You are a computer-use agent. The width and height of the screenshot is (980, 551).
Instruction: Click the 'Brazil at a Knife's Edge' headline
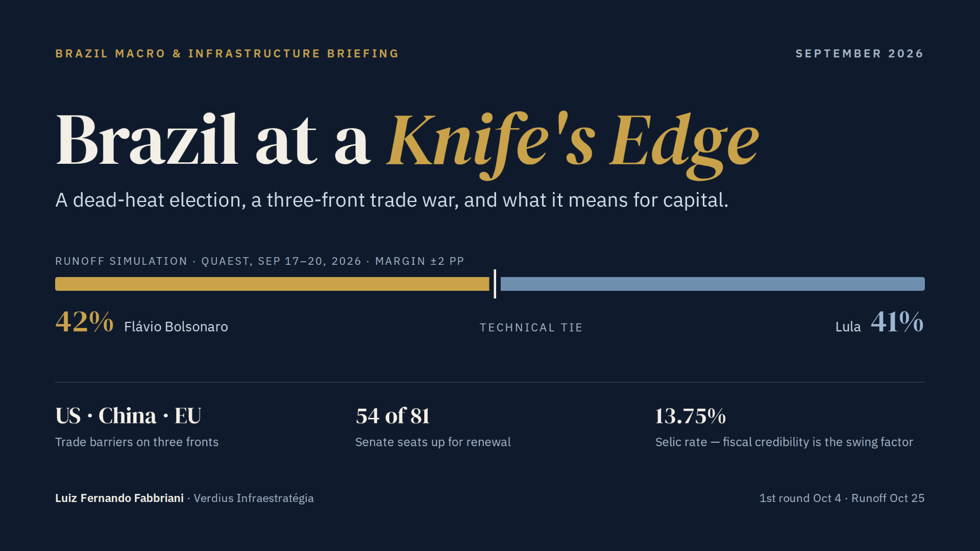(407, 143)
